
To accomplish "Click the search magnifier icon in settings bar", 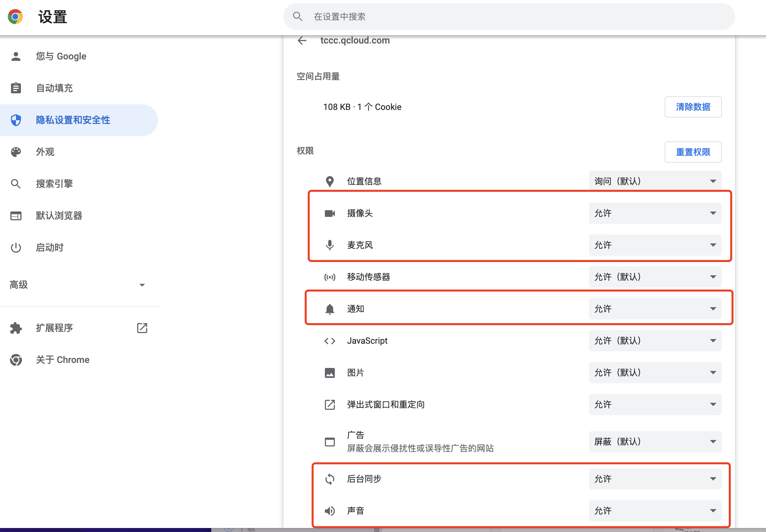I will click(298, 16).
